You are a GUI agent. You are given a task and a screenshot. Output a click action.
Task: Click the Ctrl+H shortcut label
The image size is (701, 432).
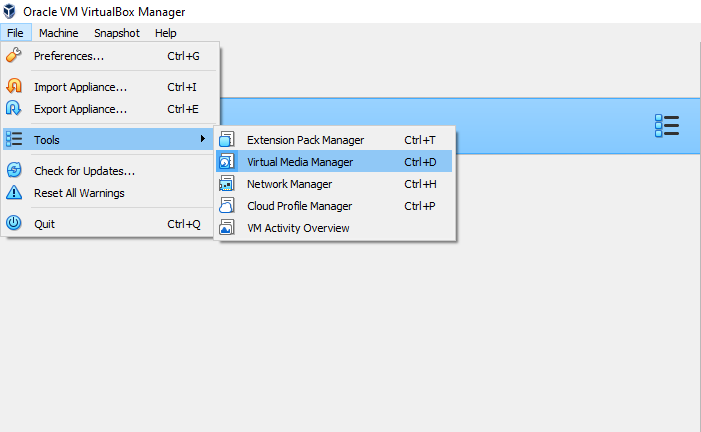pos(420,184)
